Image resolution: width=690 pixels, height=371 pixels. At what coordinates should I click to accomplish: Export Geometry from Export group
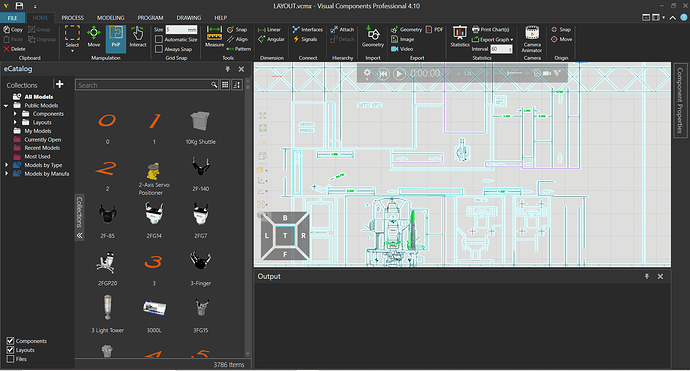pyautogui.click(x=406, y=29)
